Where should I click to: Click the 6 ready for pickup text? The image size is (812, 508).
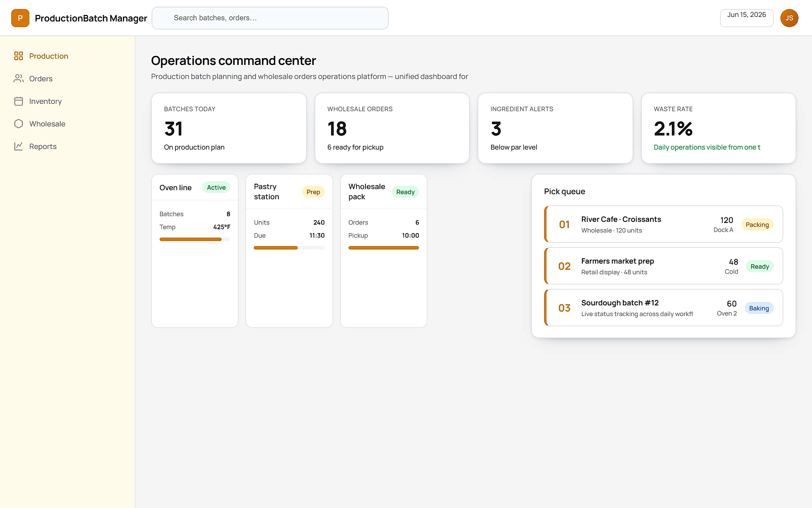coord(355,147)
